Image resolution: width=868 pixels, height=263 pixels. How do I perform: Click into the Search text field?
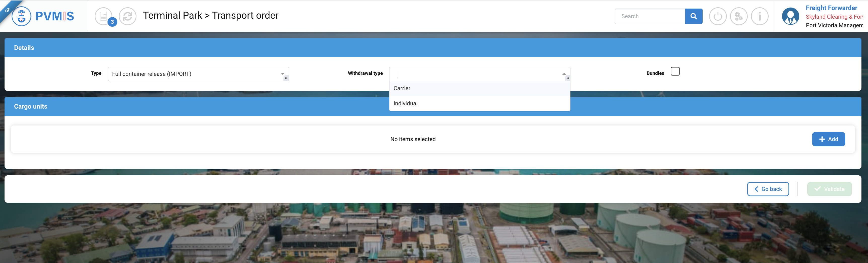649,16
